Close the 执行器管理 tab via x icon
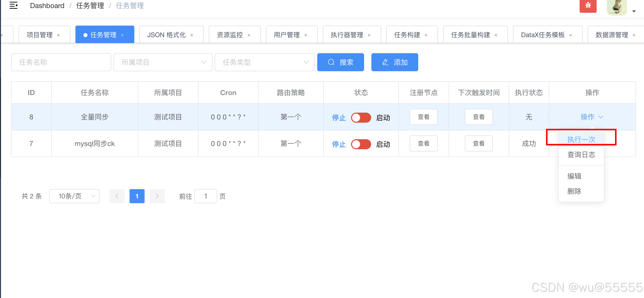This screenshot has width=644, height=298. (369, 35)
